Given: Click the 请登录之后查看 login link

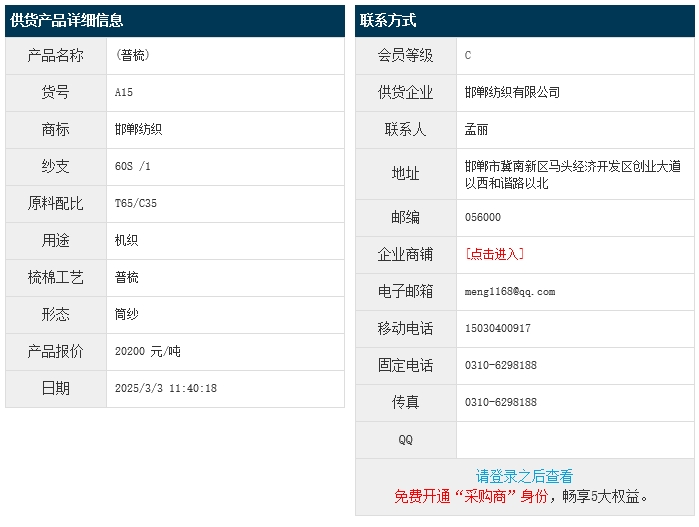Looking at the screenshot, I should click(524, 477).
